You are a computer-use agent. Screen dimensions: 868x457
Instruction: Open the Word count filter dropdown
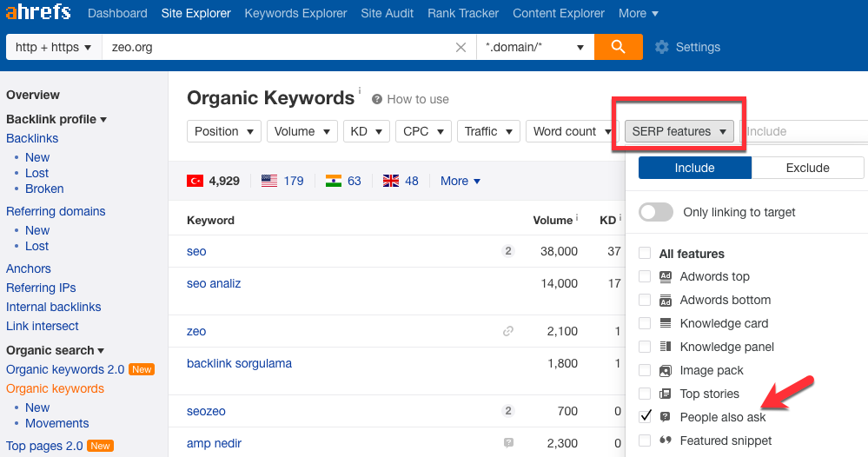(573, 132)
